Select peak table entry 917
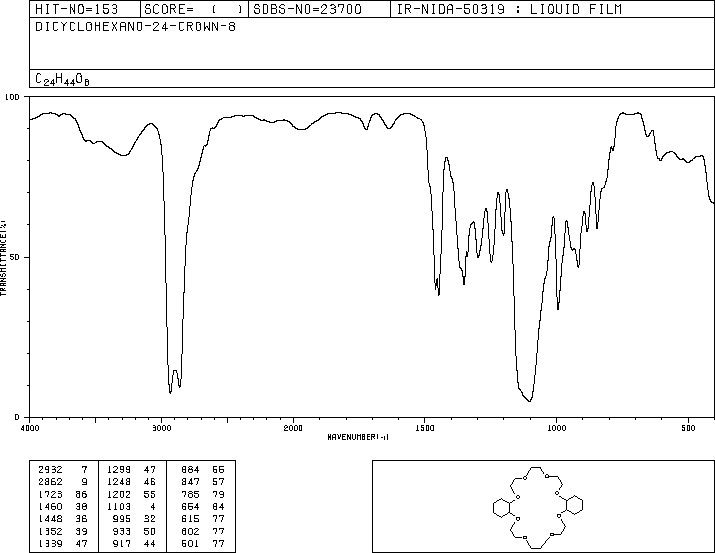715x553 pixels. click(122, 543)
